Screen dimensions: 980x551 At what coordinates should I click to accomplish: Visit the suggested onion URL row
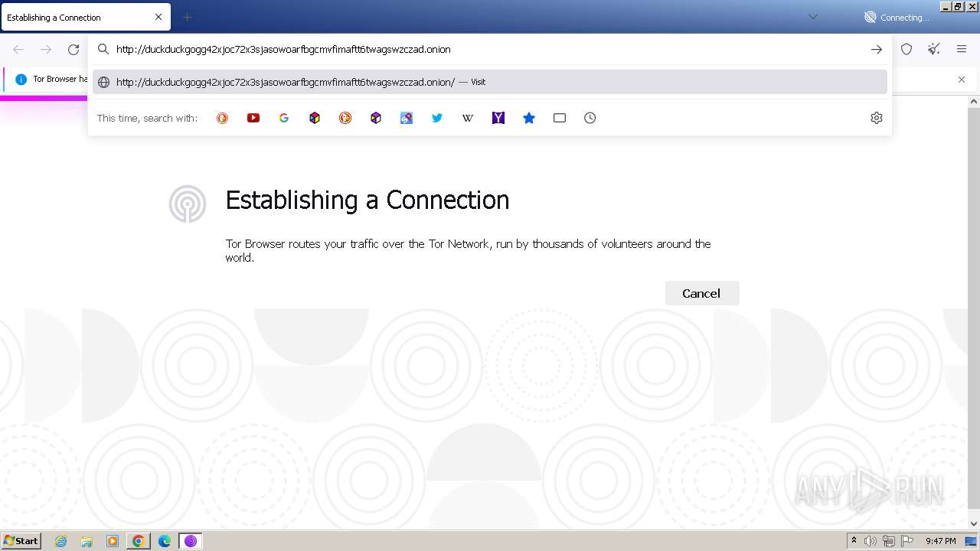click(490, 82)
